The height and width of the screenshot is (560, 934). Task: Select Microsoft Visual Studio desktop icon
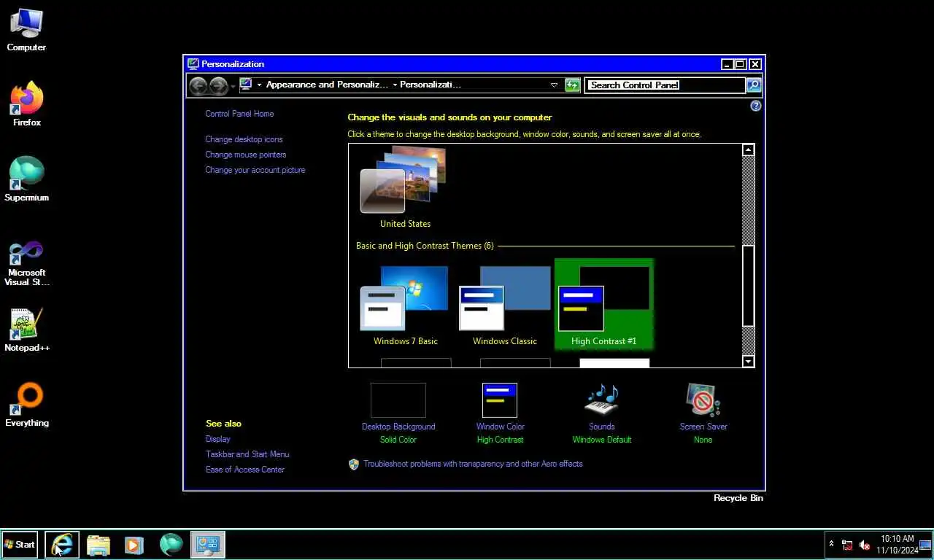pyautogui.click(x=26, y=263)
